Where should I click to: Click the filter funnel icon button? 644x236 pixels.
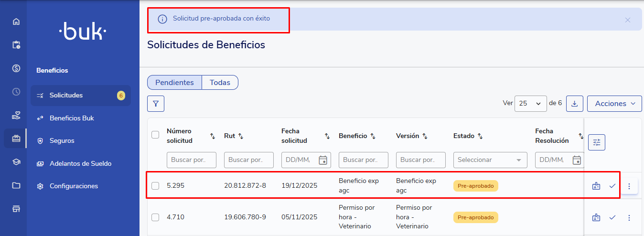pos(156,104)
